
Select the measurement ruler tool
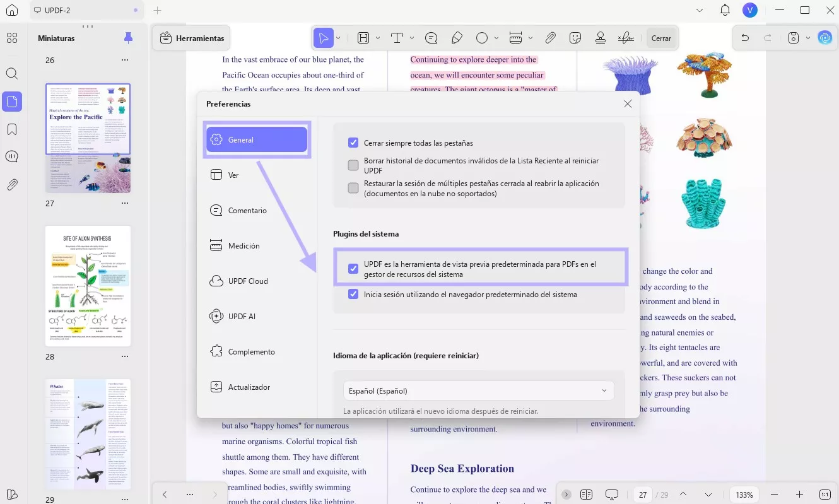pyautogui.click(x=515, y=38)
